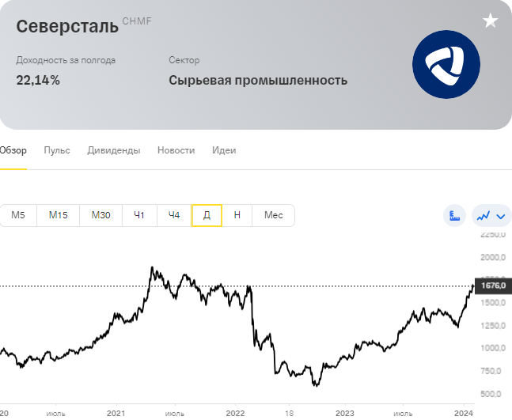Click the 1676,0 current price label
Image resolution: width=512 pixels, height=420 pixels.
(x=493, y=286)
